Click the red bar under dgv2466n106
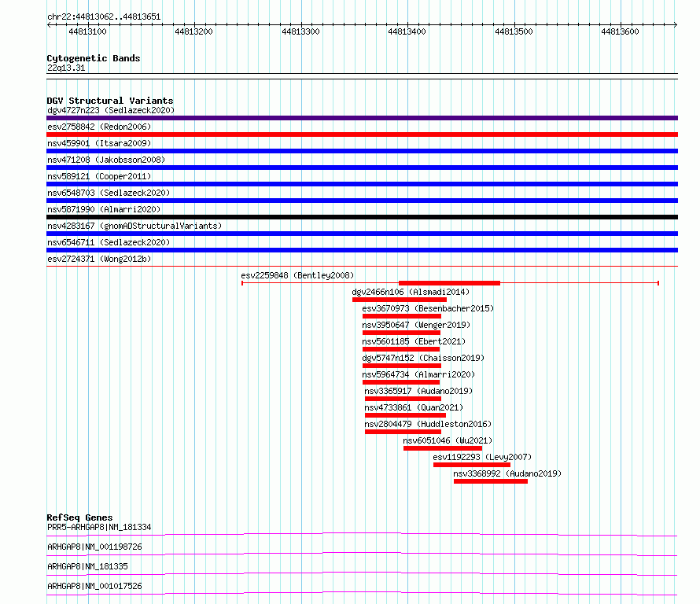The height and width of the screenshot is (604, 700). pyautogui.click(x=400, y=300)
